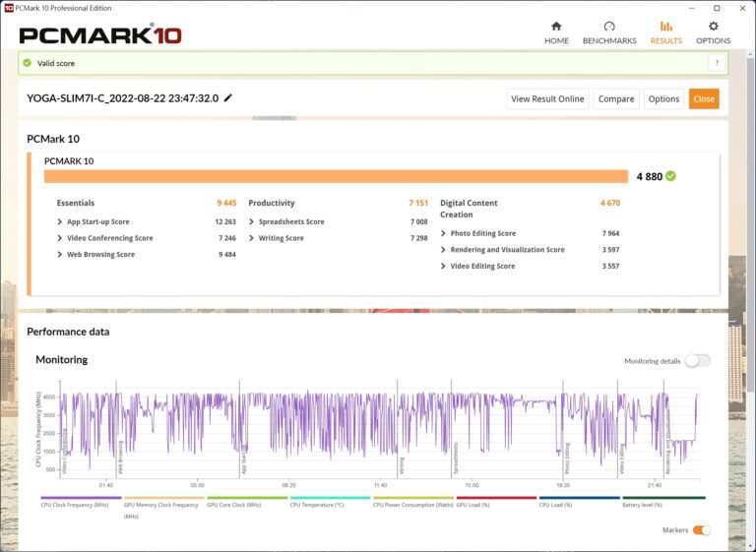This screenshot has width=756, height=552.
Task: Click the orange PCMark 10 score bar
Action: 336,176
